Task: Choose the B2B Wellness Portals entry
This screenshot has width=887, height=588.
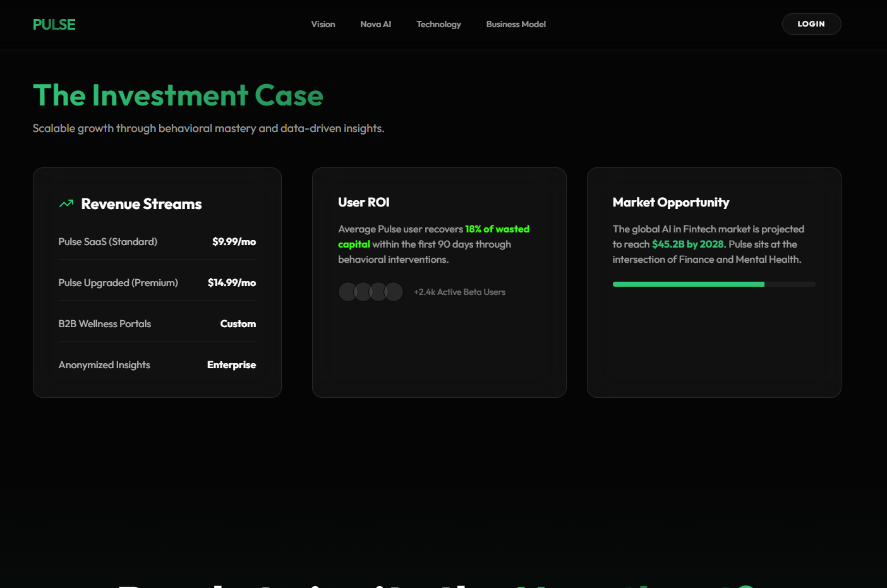Action: pos(105,324)
